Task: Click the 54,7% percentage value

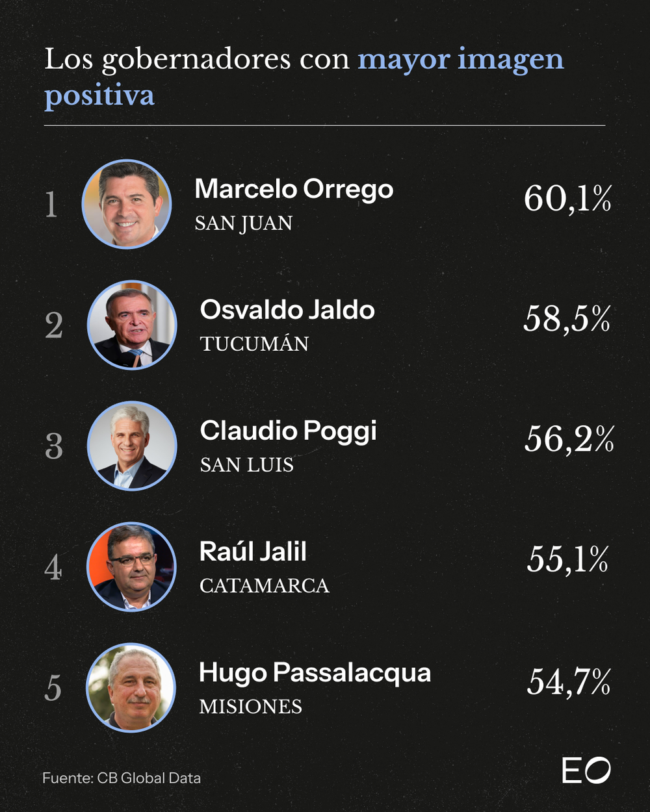Action: pos(569,682)
